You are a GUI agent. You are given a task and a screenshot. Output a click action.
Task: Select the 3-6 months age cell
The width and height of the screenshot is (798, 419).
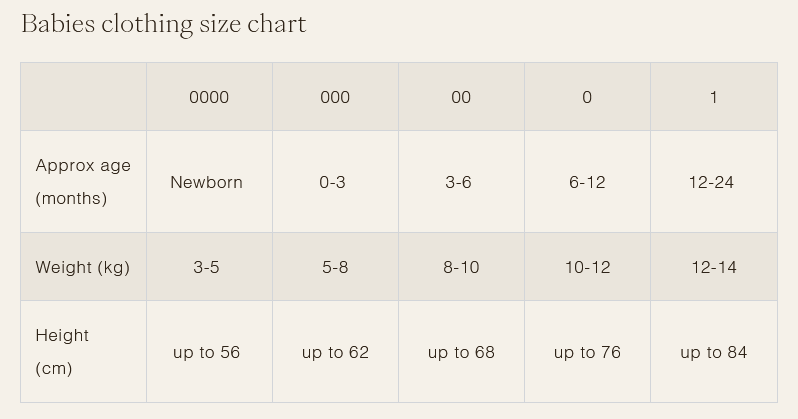(459, 182)
